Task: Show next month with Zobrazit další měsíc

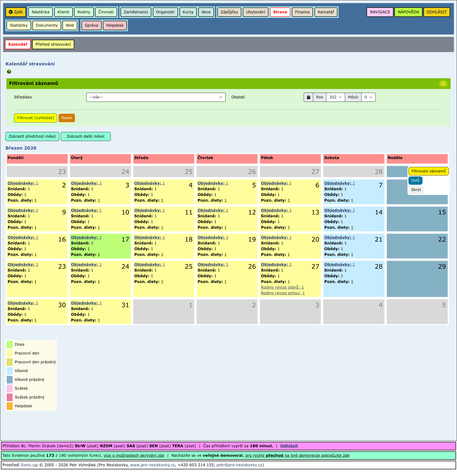Action: point(86,136)
